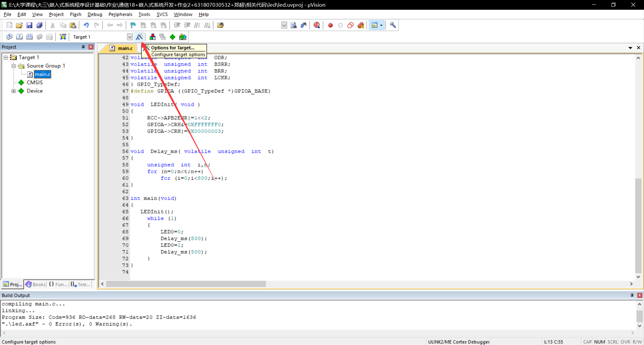Image resolution: width=644 pixels, height=345 pixels.
Task: Click the editor horizontal scrollbar thumb
Action: click(186, 284)
